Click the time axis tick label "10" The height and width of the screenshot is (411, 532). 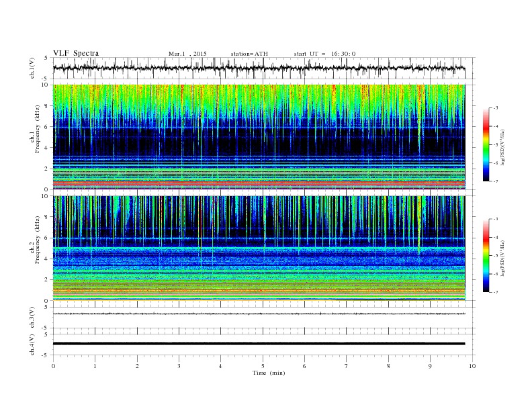472,366
